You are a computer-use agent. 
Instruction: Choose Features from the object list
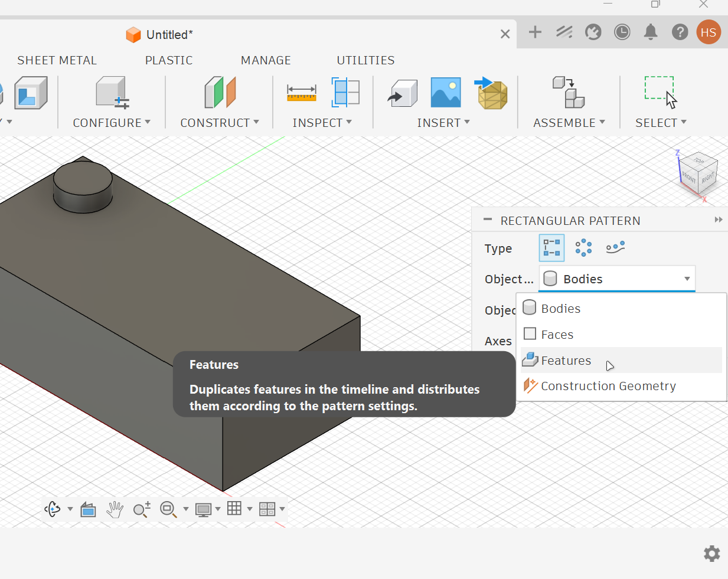point(621,360)
